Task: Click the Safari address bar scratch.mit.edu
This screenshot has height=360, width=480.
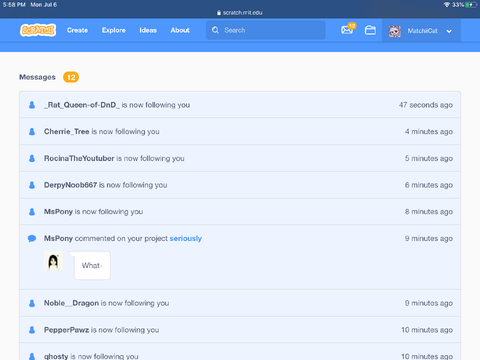Action: pos(240,13)
